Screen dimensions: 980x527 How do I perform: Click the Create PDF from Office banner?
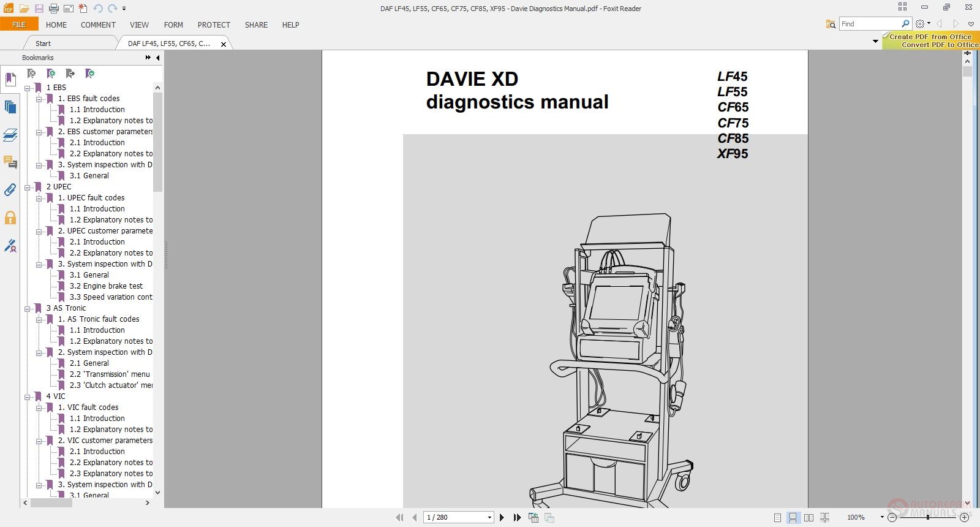pyautogui.click(x=931, y=41)
